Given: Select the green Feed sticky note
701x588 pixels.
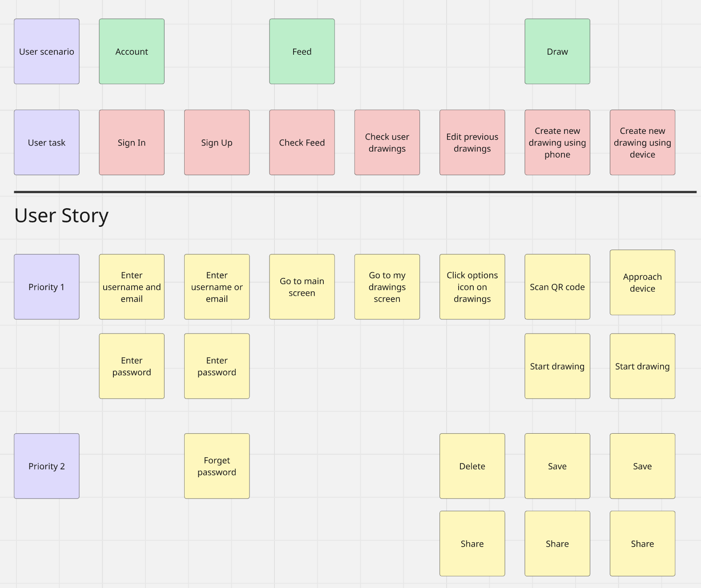Looking at the screenshot, I should coord(302,52).
